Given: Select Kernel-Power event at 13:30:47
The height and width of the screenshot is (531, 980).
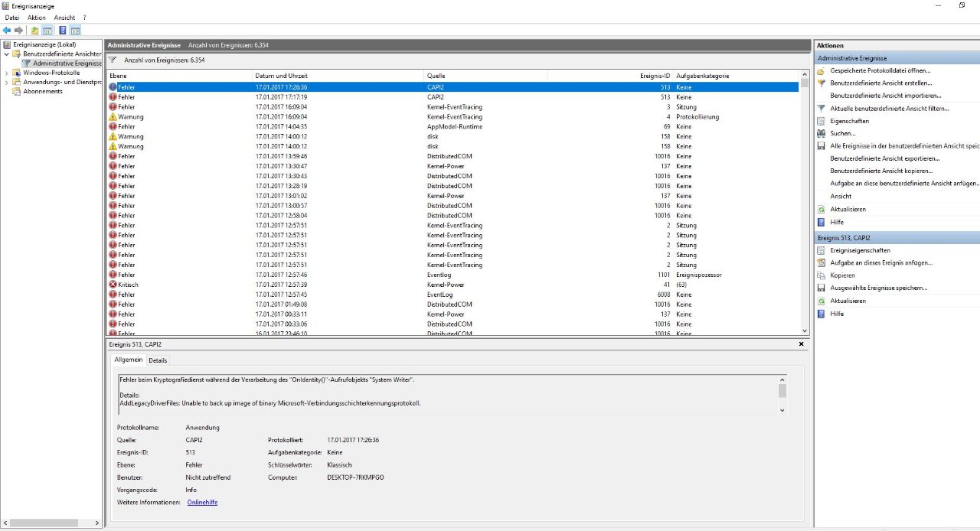Looking at the screenshot, I should click(x=453, y=166).
